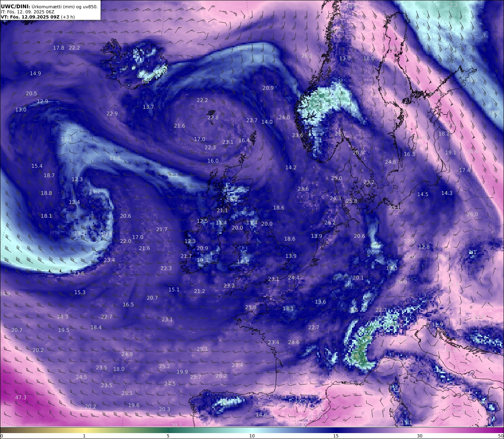Pick the 16.5 map value

pyautogui.click(x=128, y=305)
